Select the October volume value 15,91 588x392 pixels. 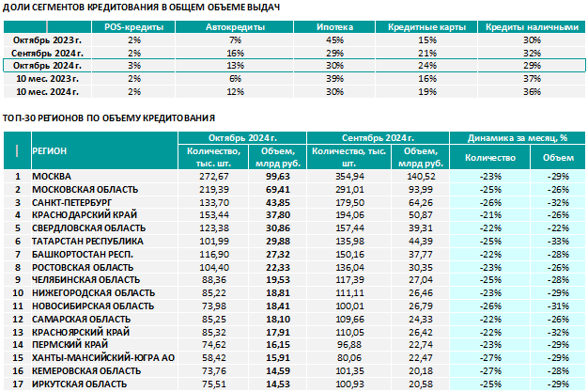(277, 358)
